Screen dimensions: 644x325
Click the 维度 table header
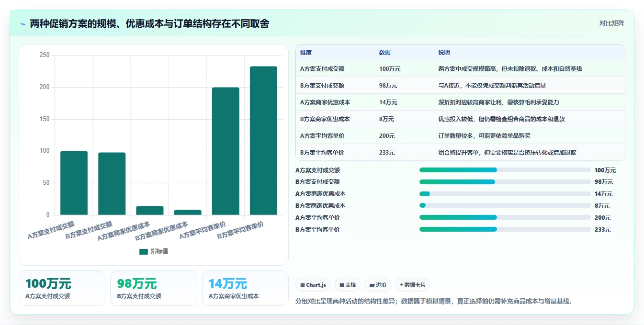306,53
